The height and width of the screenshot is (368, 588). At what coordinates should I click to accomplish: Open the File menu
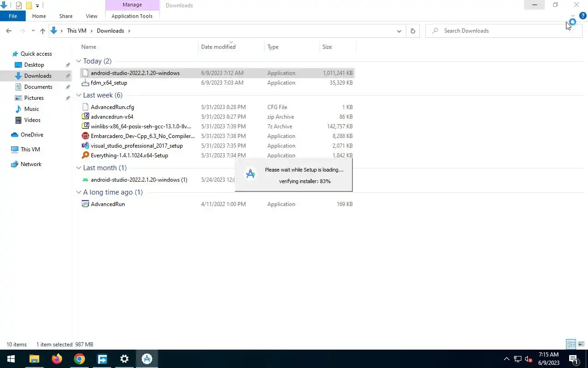(13, 16)
